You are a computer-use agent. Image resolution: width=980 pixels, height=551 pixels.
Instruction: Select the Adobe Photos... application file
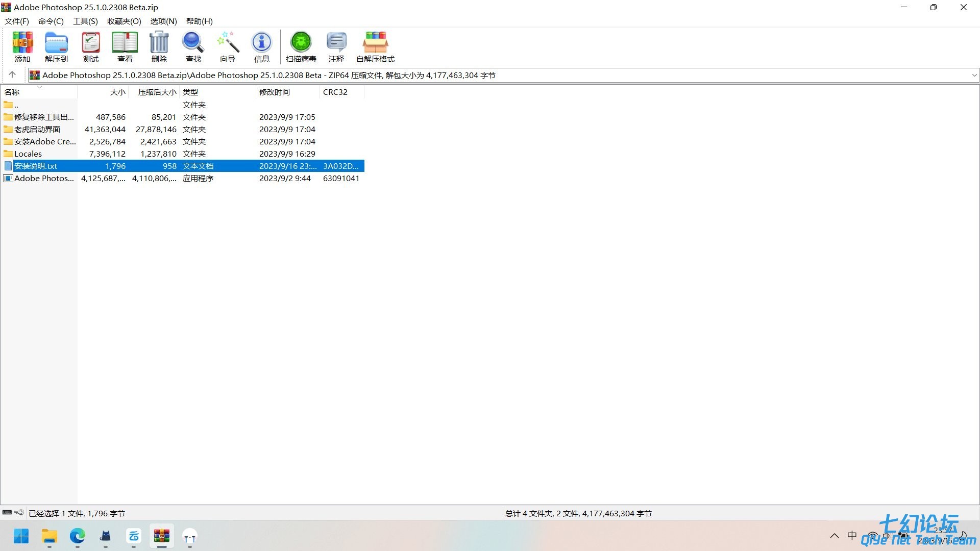pyautogui.click(x=183, y=178)
